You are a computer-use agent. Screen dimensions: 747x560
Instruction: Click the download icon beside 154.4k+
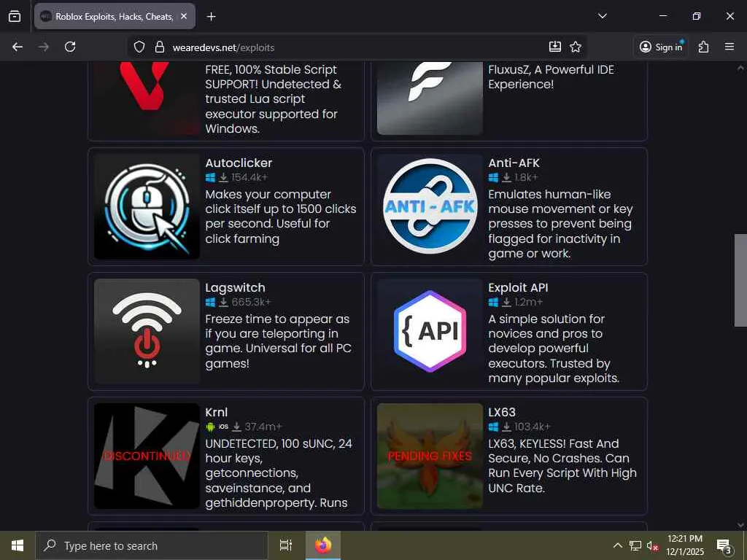point(223,178)
